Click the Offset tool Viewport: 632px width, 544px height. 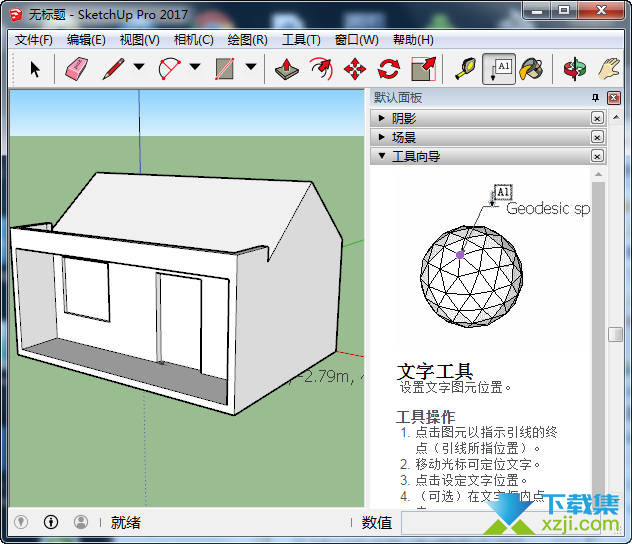pos(321,68)
